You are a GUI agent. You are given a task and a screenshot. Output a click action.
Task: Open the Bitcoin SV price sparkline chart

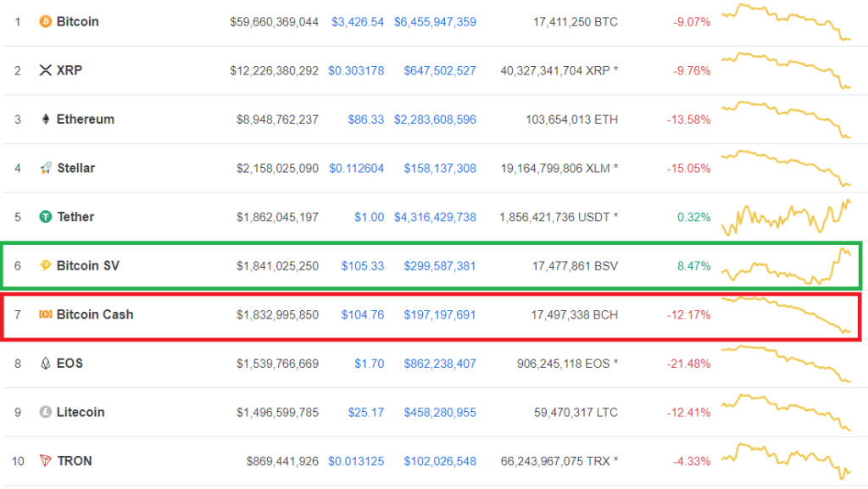[786, 265]
